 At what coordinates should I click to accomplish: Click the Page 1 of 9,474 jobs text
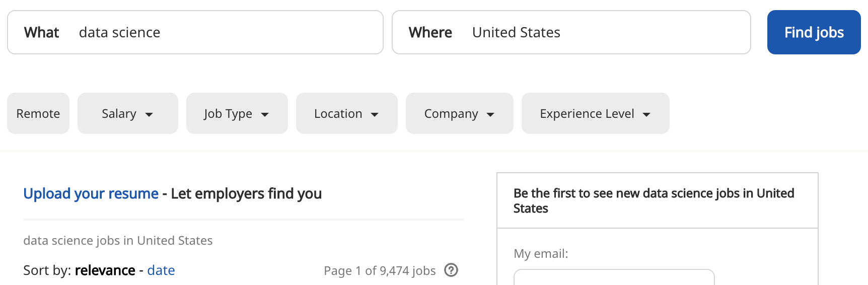click(380, 271)
